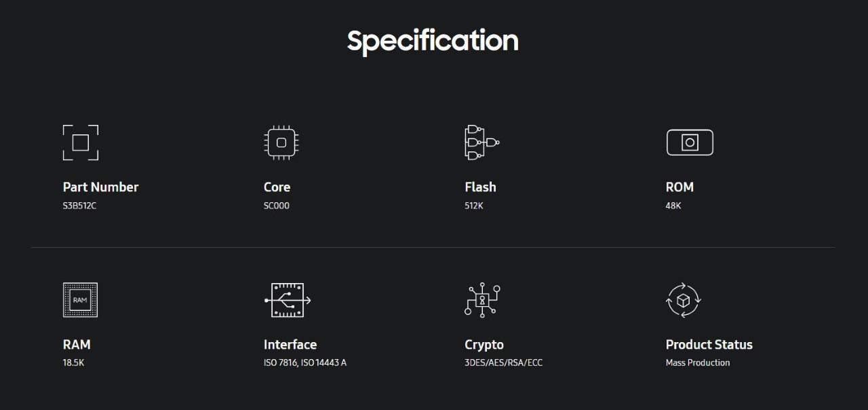
Task: Click the RAM chip icon
Action: pyautogui.click(x=80, y=300)
